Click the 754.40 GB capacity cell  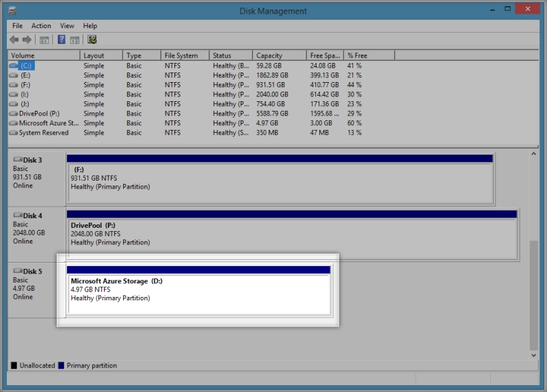tap(270, 104)
